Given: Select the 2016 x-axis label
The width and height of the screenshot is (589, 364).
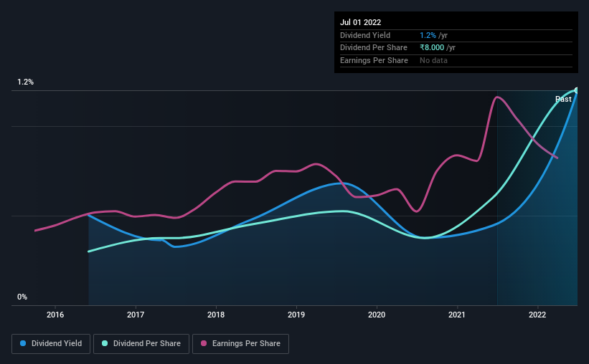Looking at the screenshot, I should click(55, 315).
